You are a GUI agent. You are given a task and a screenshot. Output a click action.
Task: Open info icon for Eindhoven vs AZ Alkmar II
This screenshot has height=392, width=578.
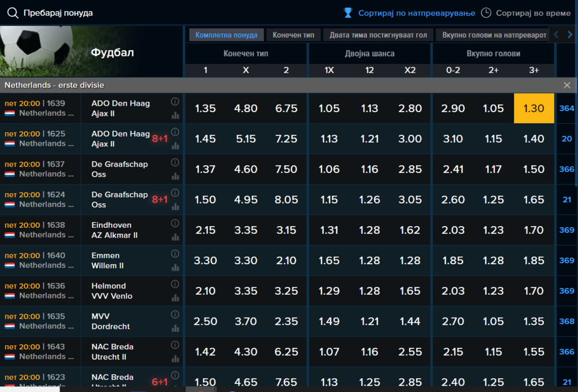click(175, 223)
